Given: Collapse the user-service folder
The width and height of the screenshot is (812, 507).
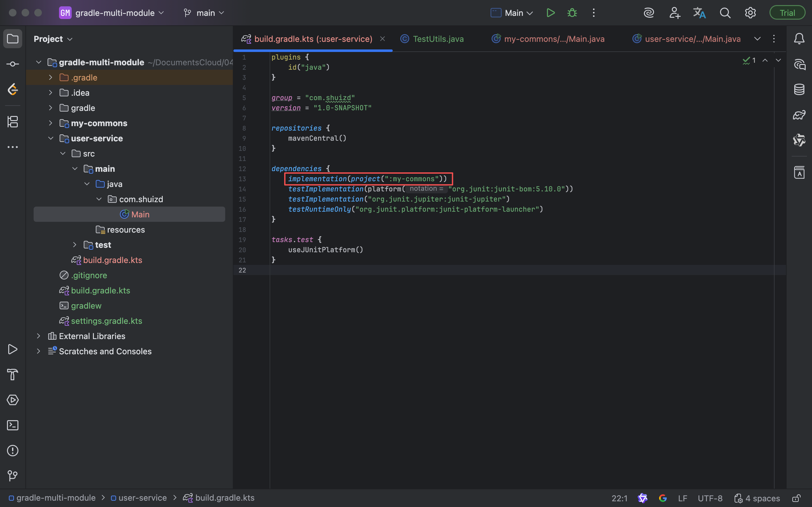Looking at the screenshot, I should point(50,138).
